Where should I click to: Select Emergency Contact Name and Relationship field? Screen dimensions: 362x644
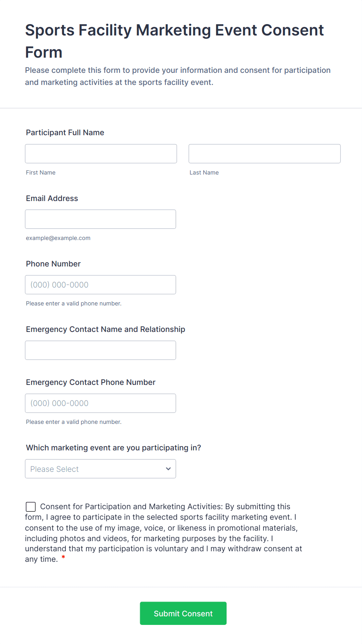[100, 350]
